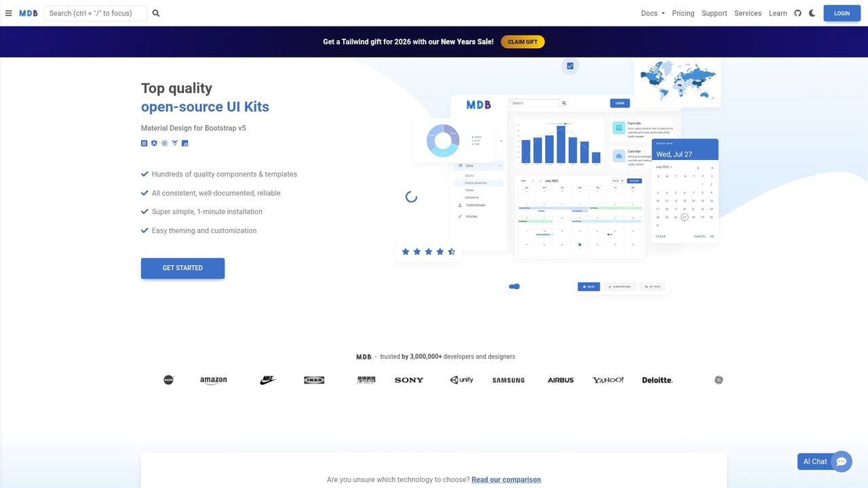The width and height of the screenshot is (868, 488).
Task: Enable dark mode with the moon icon
Action: 812,13
